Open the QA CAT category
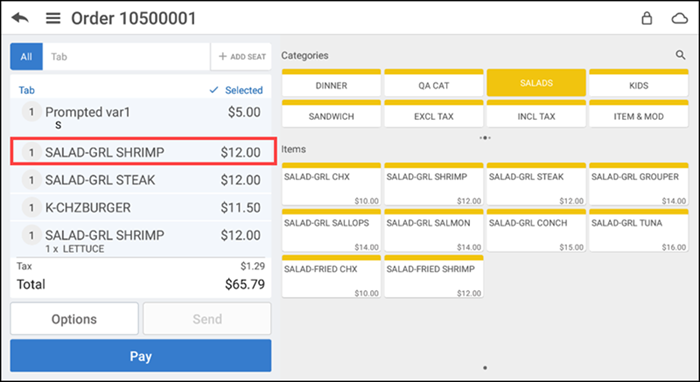The width and height of the screenshot is (700, 382). [433, 83]
